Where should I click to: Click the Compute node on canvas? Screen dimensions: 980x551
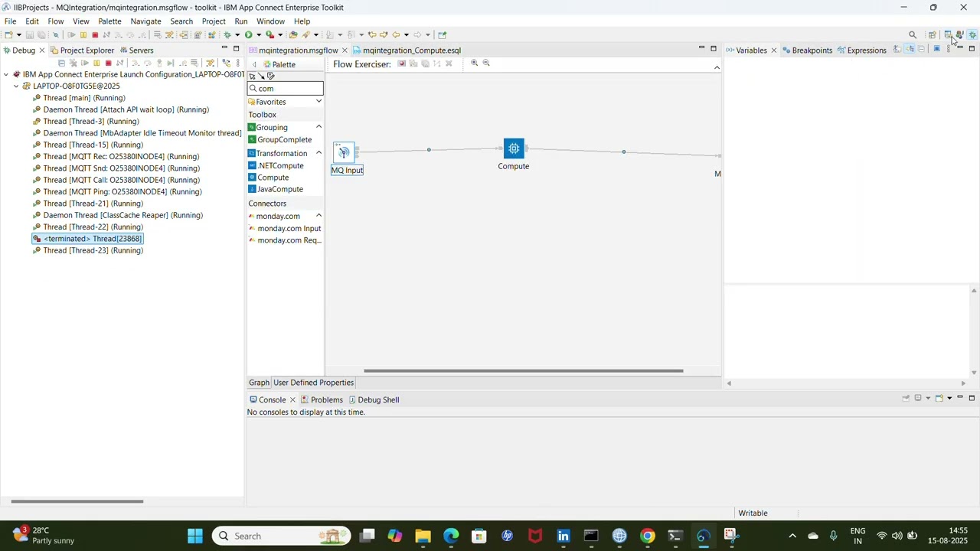tap(514, 148)
